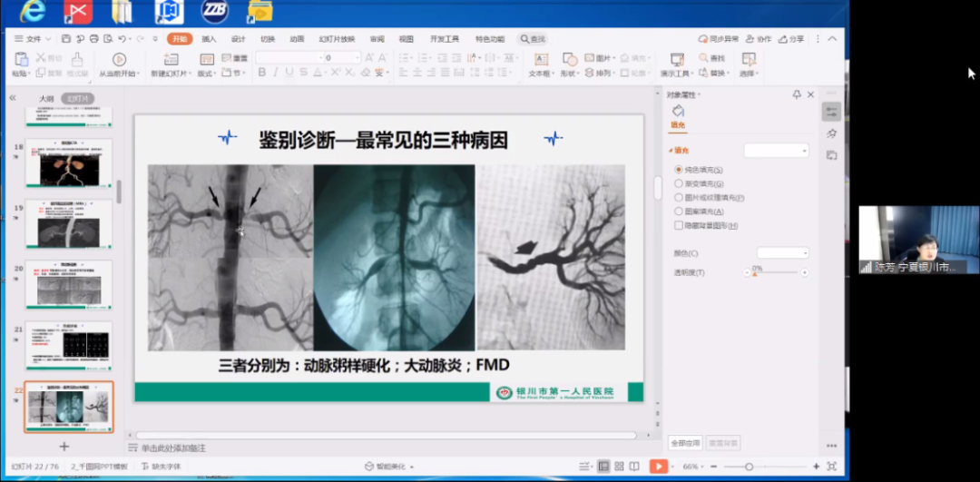Click the Paste clipboard icon
This screenshot has width=980, height=482.
[x=21, y=59]
